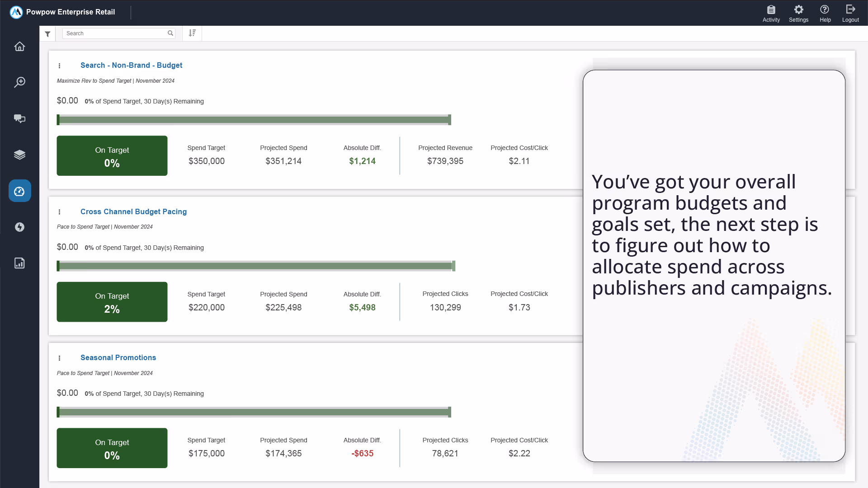
Task: Open options menu for Search Non-Brand Budget
Action: click(x=59, y=66)
